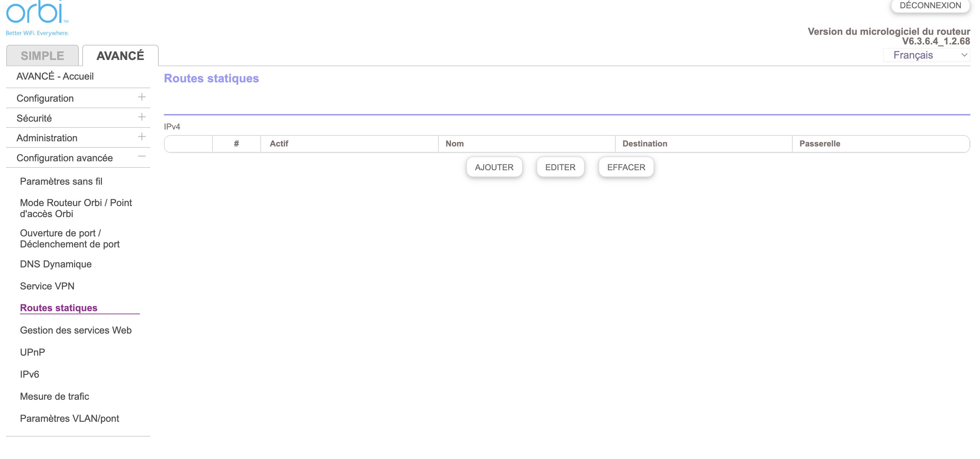Open Mesure de trafic settings
The height and width of the screenshot is (459, 980).
[54, 396]
